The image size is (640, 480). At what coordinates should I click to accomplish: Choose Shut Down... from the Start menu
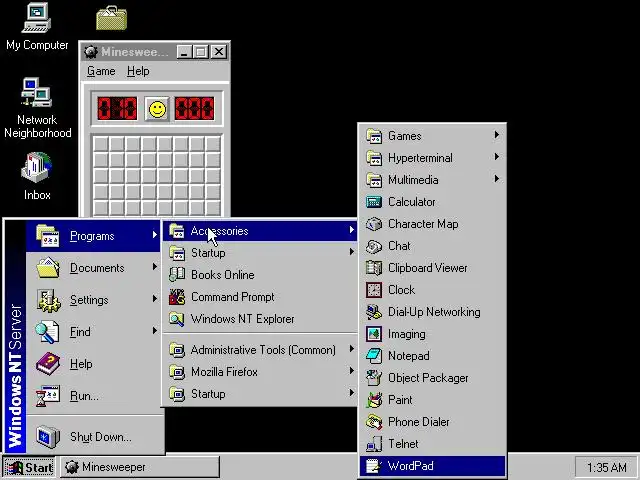95,437
